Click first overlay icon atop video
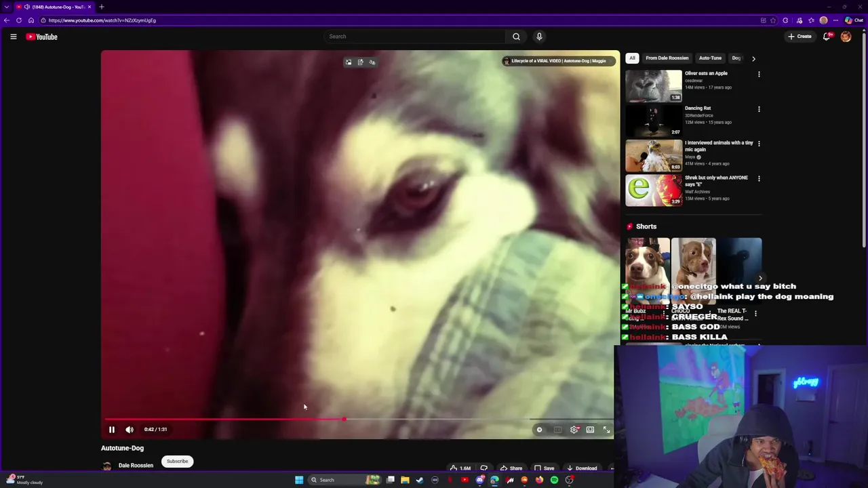 click(349, 62)
